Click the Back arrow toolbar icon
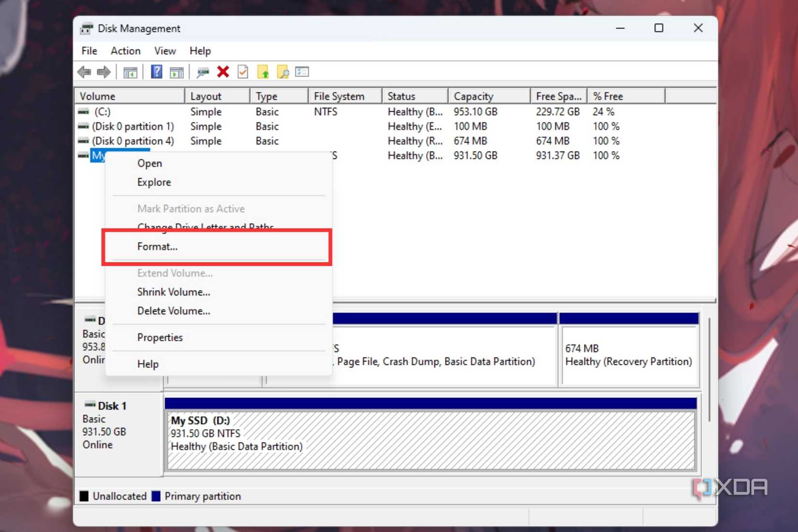798x532 pixels. (x=84, y=73)
